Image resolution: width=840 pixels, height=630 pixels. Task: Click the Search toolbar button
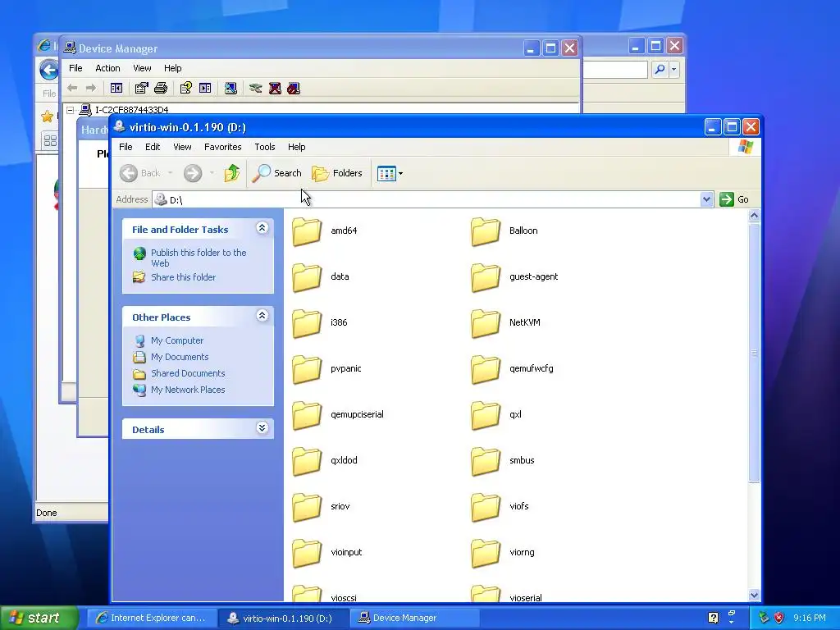point(277,173)
